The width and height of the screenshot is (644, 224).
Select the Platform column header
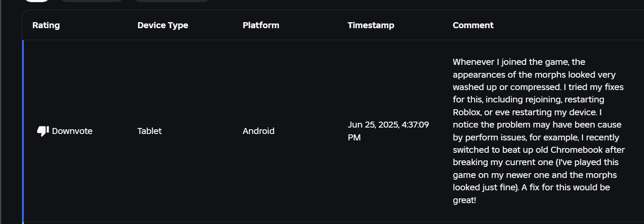tap(261, 25)
